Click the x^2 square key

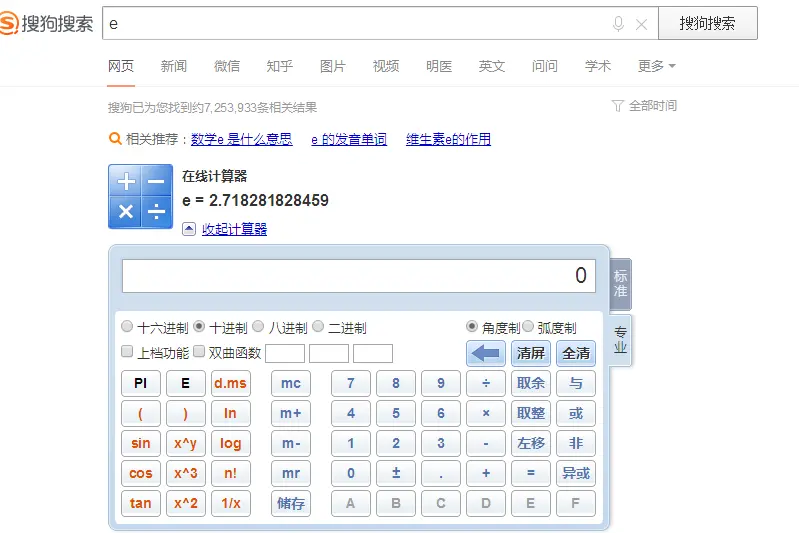185,503
